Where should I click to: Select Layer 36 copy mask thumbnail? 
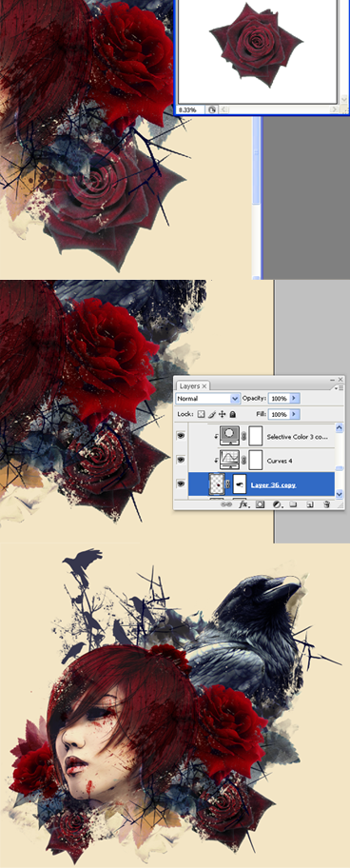240,484
